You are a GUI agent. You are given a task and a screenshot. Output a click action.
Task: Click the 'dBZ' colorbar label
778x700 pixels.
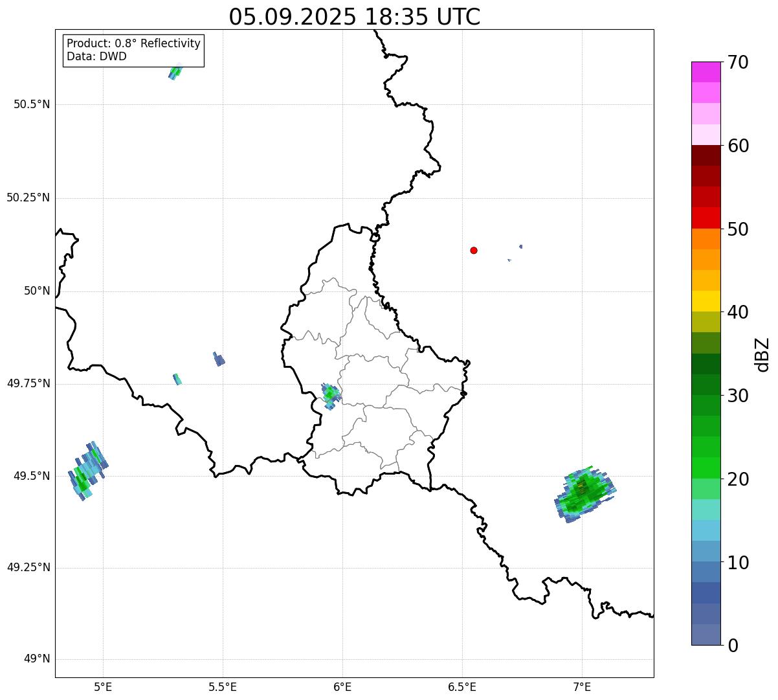[x=762, y=354]
